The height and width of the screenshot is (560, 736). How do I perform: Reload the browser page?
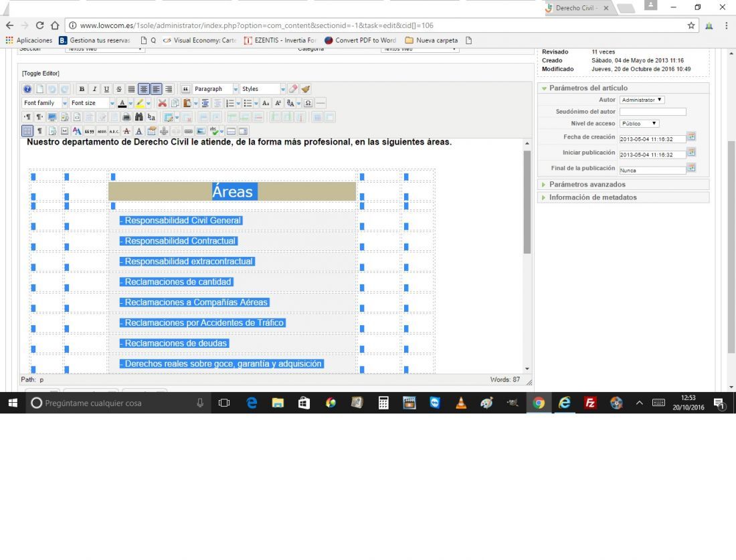(40, 25)
